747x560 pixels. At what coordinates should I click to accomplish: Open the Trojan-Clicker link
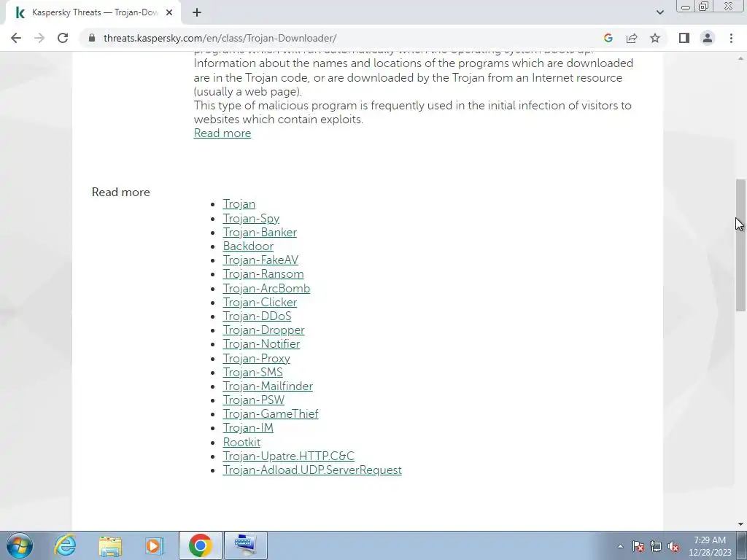[260, 302]
